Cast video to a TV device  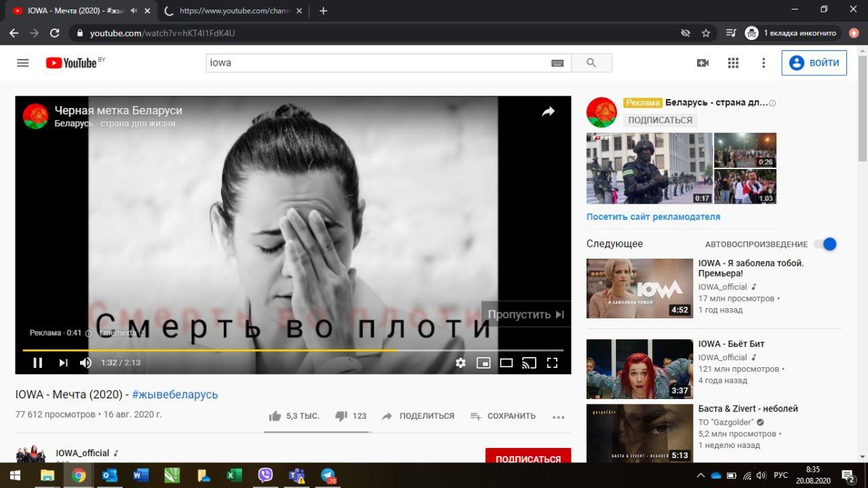pyautogui.click(x=529, y=362)
